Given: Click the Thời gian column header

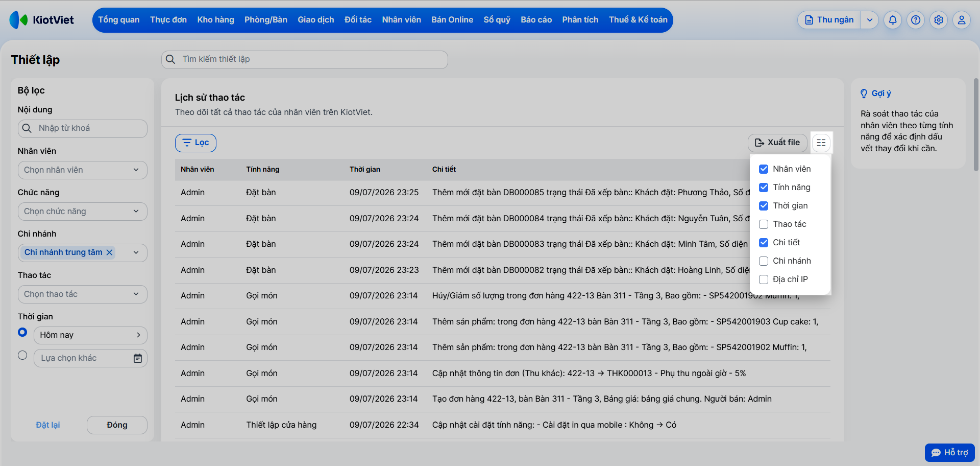Looking at the screenshot, I should (x=365, y=170).
